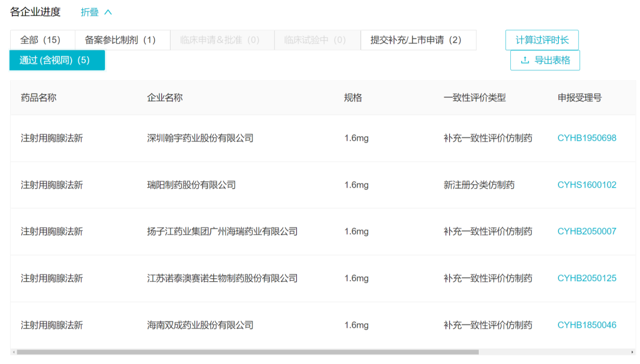640x364 pixels.
Task: Open the 提交补充/上市申请 (2) tab
Action: pos(418,40)
